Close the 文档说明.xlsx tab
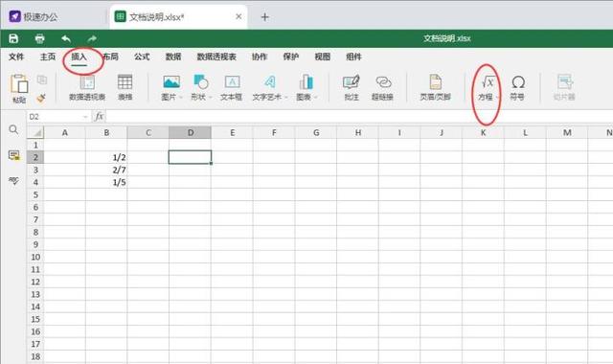Screen dimensions: 613x364 (x=238, y=17)
